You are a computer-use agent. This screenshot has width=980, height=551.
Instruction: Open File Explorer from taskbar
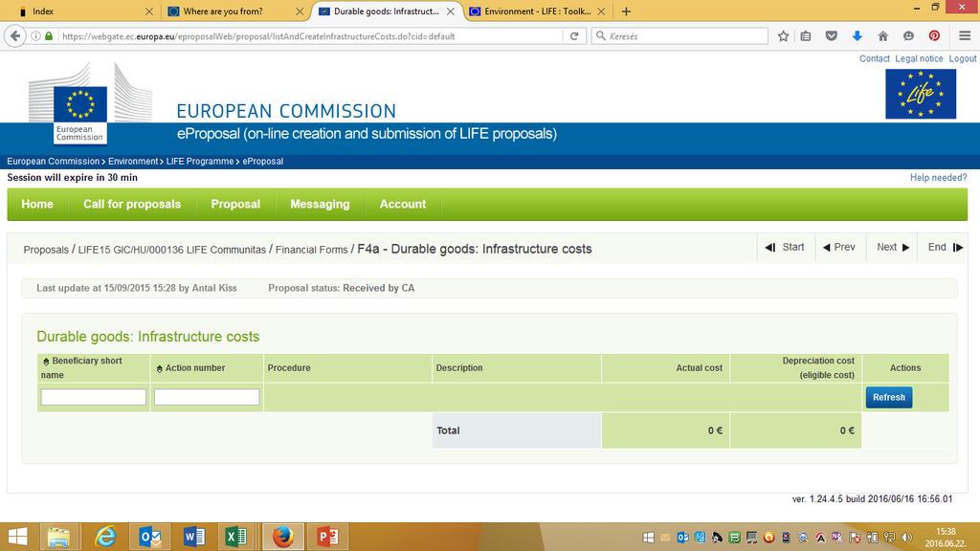pyautogui.click(x=58, y=537)
